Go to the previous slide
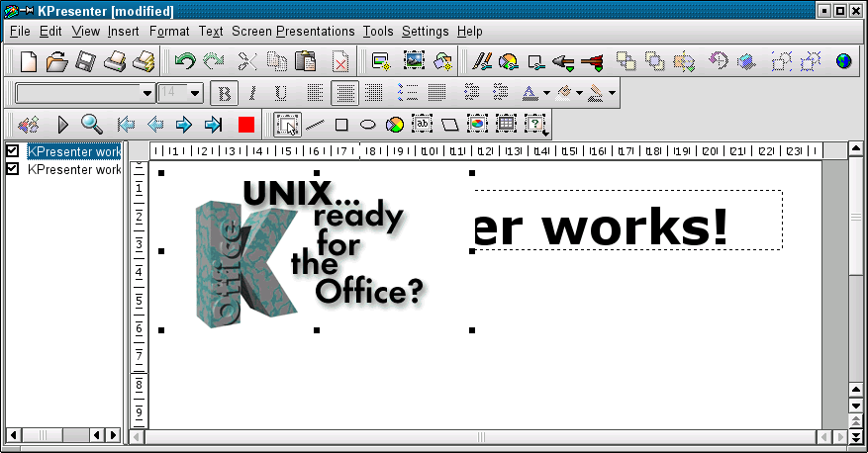Screen dimensions: 868x453 (155, 125)
